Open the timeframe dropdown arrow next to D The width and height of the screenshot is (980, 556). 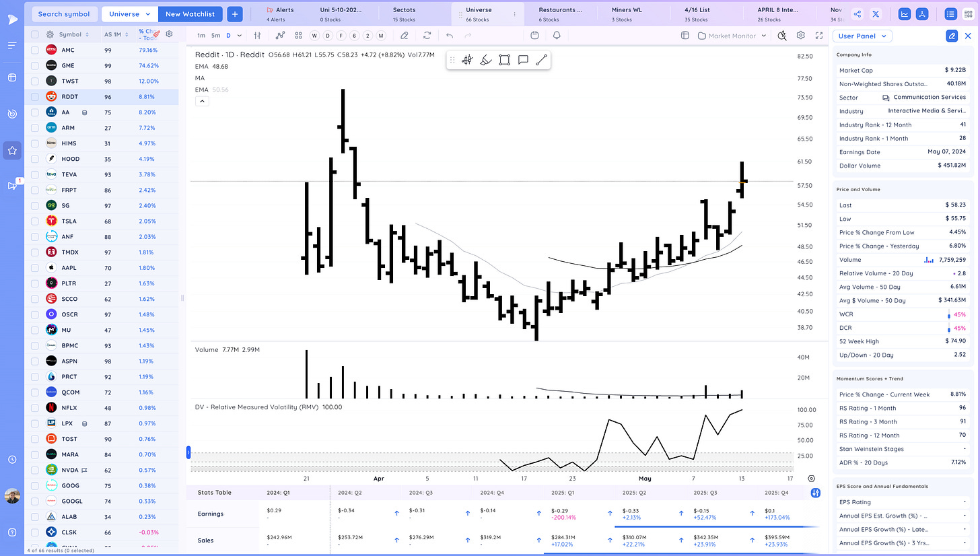240,36
